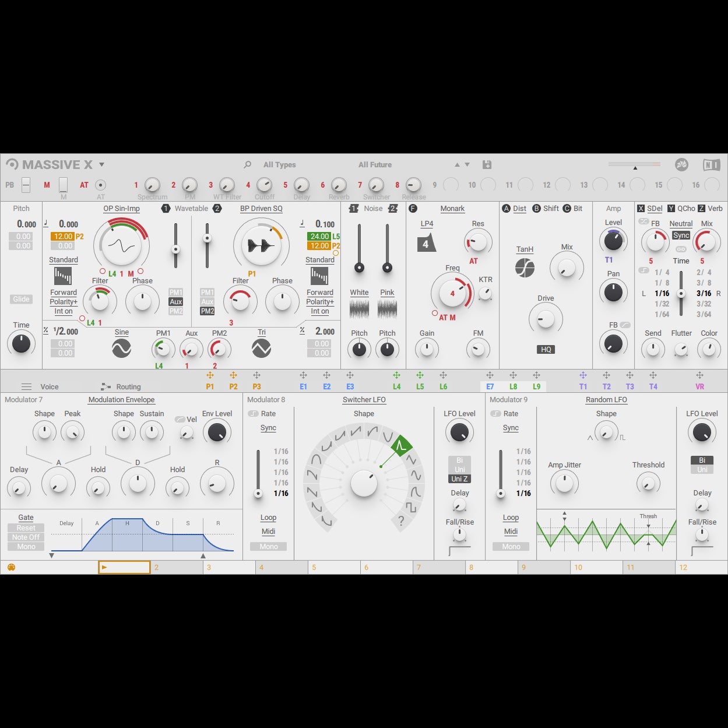Screen dimensions: 728x728
Task: Select the QCho effect Y slot
Action: pyautogui.click(x=681, y=209)
